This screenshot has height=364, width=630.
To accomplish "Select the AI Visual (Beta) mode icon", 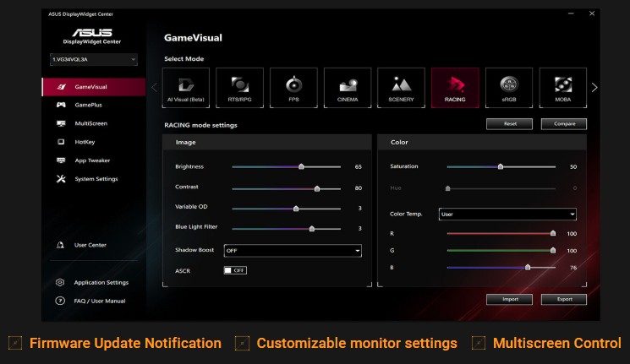I will tap(186, 87).
